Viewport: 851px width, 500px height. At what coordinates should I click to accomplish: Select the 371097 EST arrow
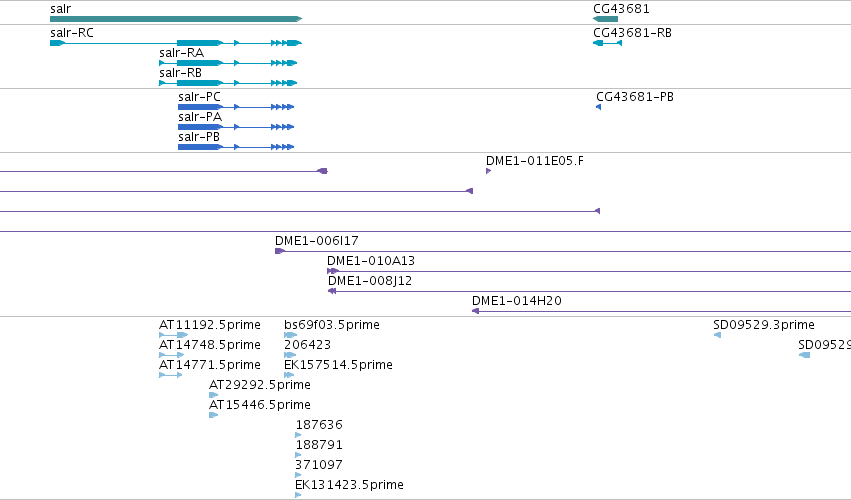point(298,475)
